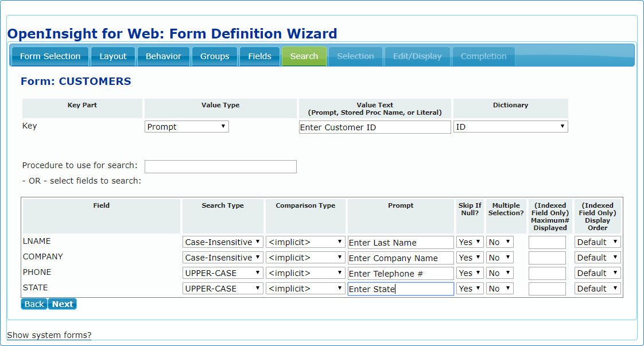Open the LNAME Search Type dropdown
This screenshot has width=644, height=346.
[x=223, y=242]
